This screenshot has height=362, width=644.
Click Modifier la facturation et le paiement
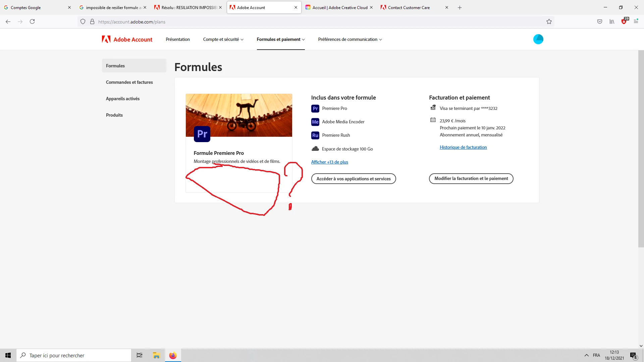pos(471,179)
